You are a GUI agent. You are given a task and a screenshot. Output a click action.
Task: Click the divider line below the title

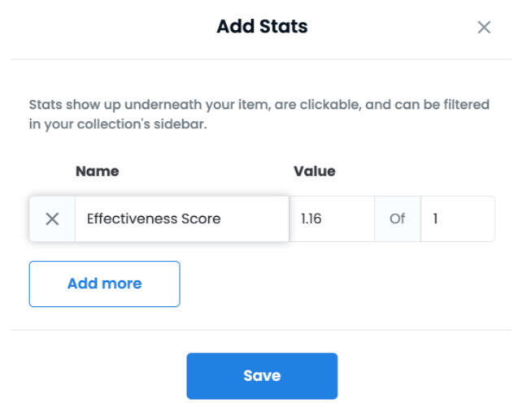(262, 59)
